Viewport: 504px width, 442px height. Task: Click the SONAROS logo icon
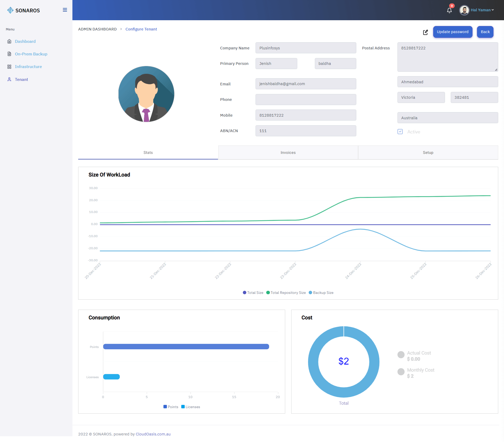click(10, 10)
